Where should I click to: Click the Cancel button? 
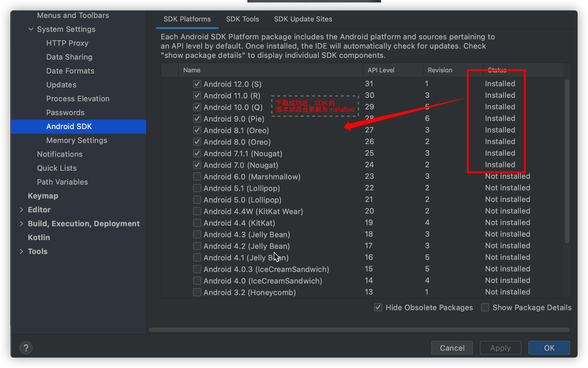point(452,348)
